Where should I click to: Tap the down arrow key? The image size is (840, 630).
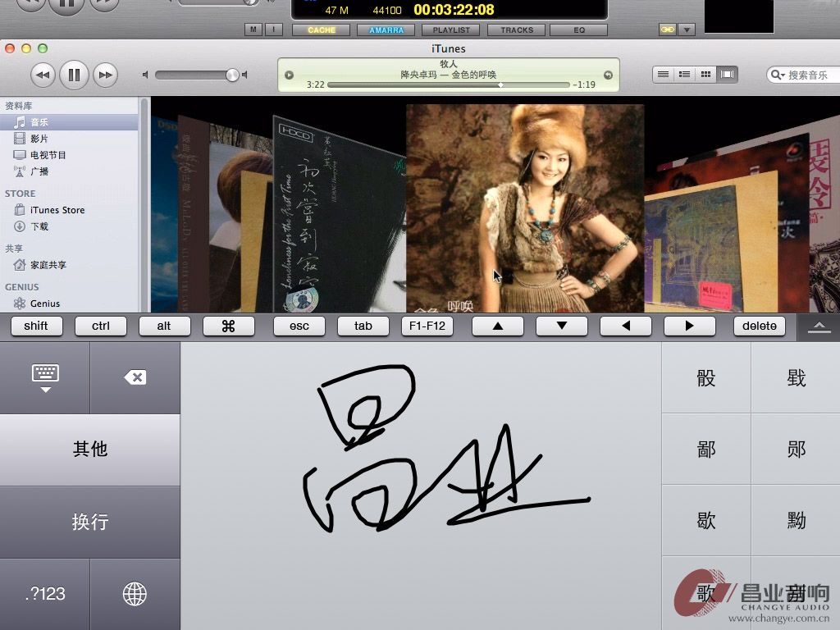[561, 326]
